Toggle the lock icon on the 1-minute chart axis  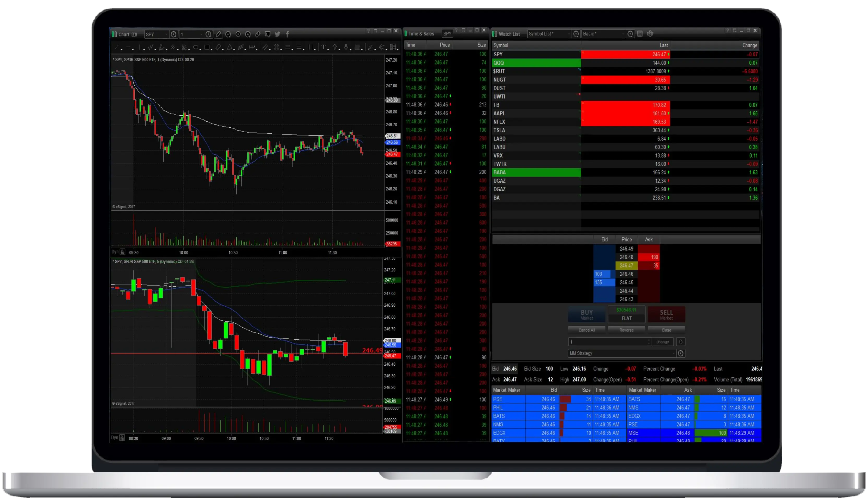(x=122, y=252)
